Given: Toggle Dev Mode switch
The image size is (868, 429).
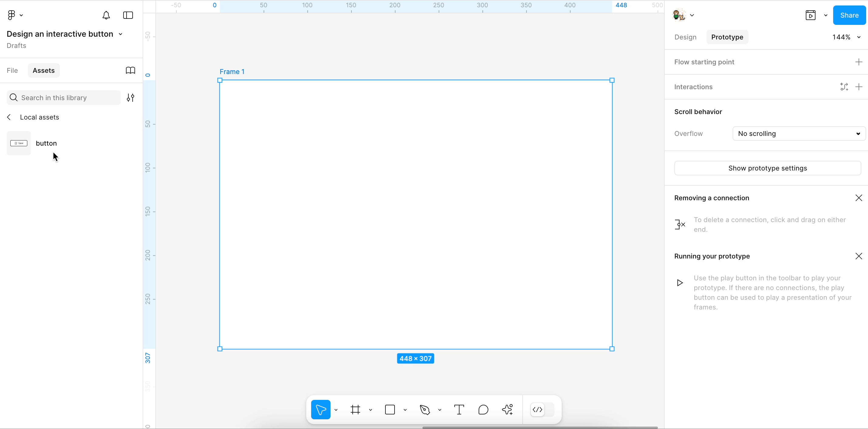Looking at the screenshot, I should (542, 410).
